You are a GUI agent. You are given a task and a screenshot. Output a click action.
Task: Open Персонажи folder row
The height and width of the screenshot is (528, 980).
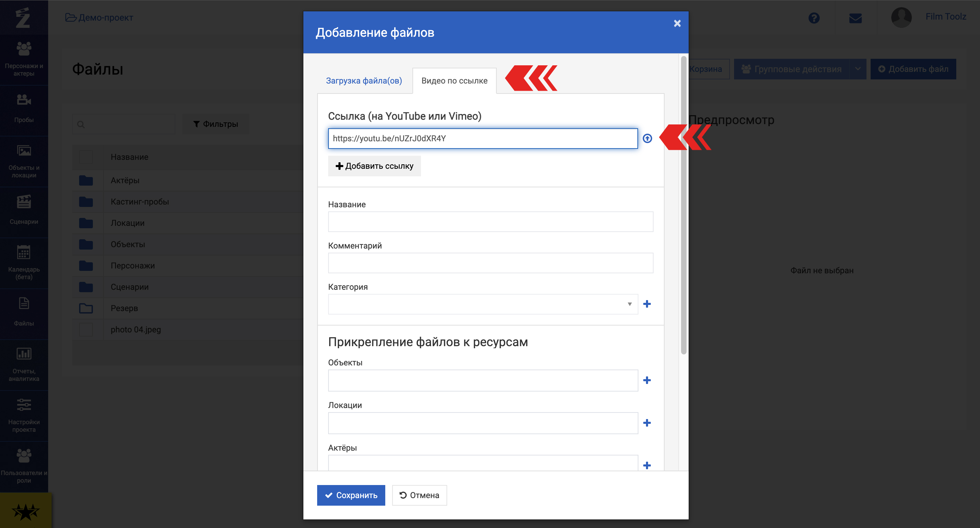point(188,266)
